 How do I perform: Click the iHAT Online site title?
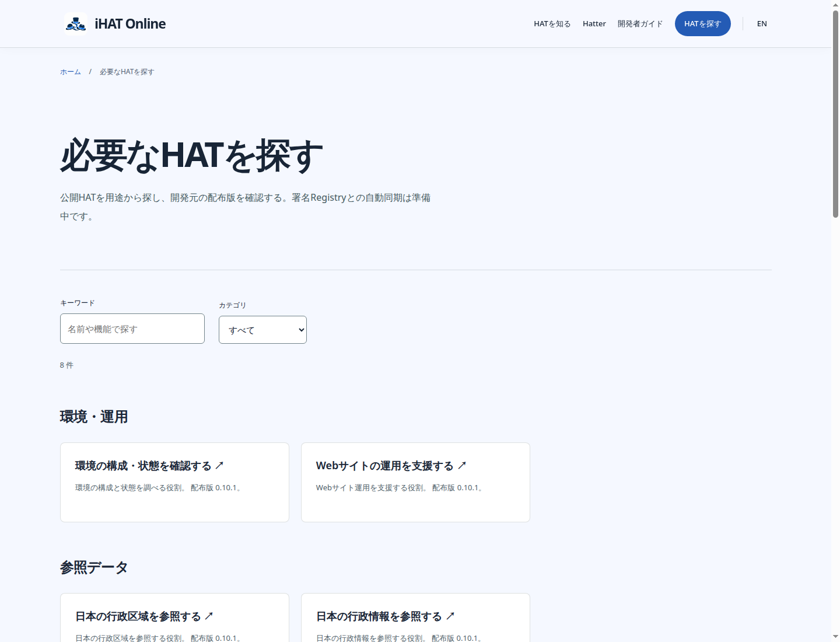pos(130,24)
